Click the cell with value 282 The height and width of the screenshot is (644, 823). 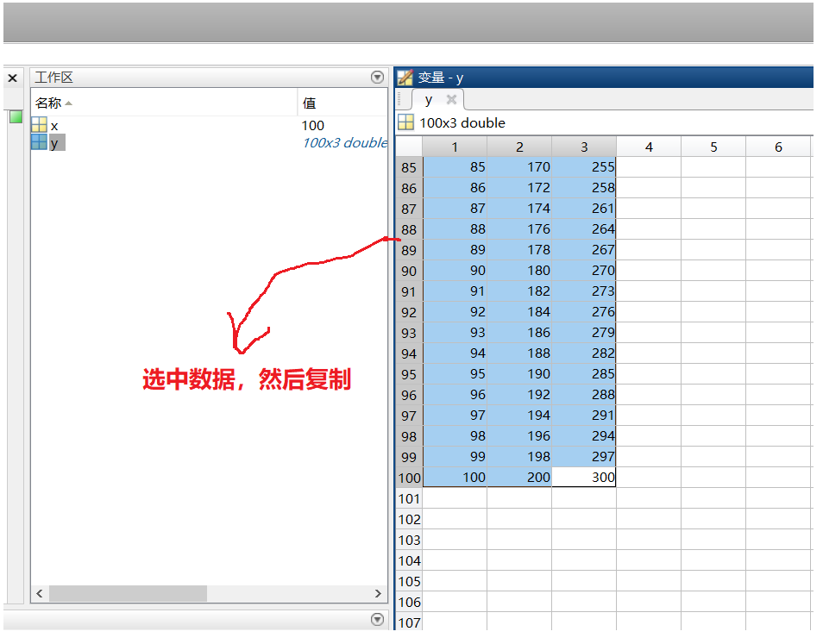[584, 353]
